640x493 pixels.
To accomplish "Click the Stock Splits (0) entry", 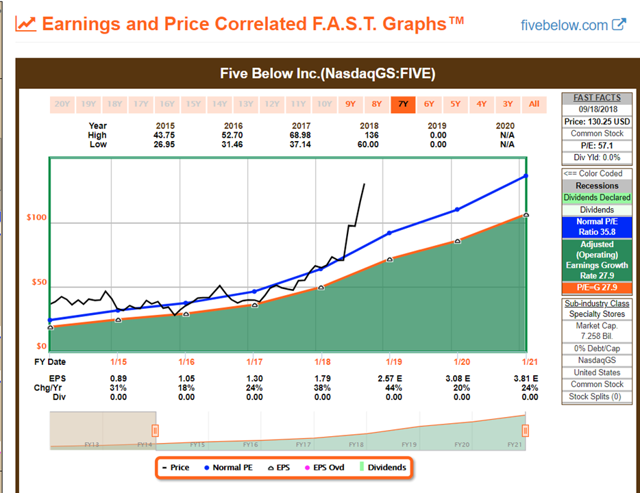I will point(597,397).
